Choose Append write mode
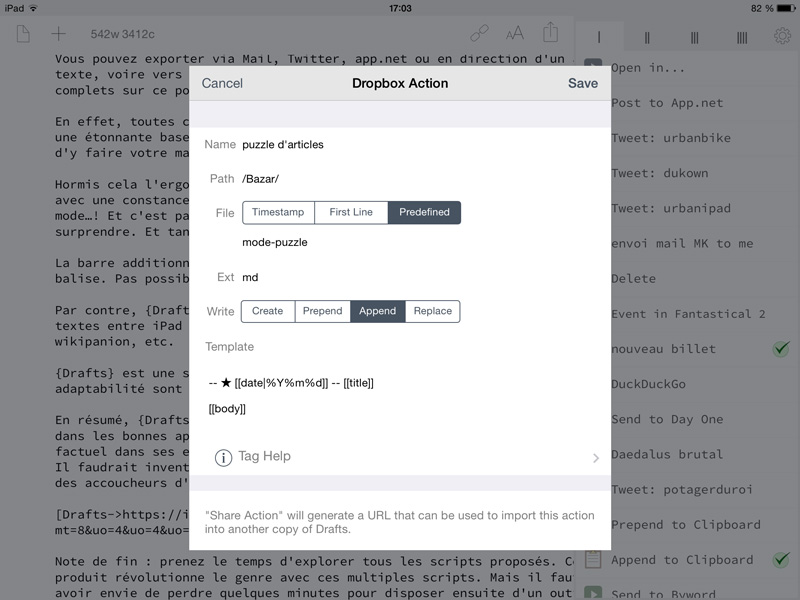Viewport: 800px width, 600px height. (x=378, y=311)
